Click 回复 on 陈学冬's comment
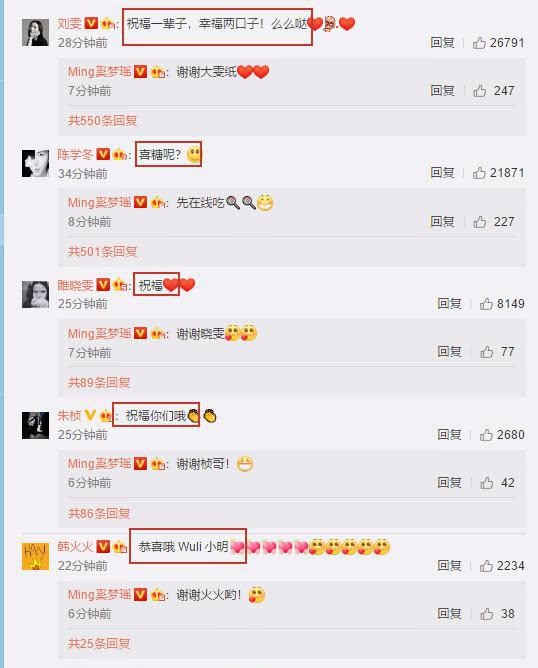This screenshot has height=668, width=538. tap(442, 173)
